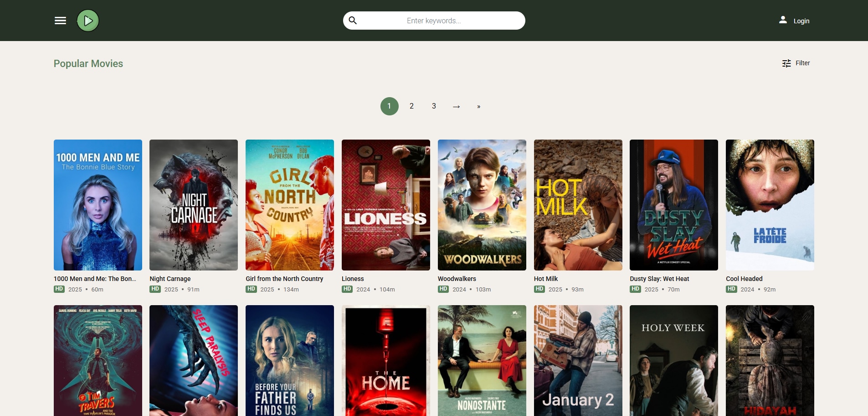868x416 pixels.
Task: Click the green play logo
Action: pyautogui.click(x=88, y=21)
